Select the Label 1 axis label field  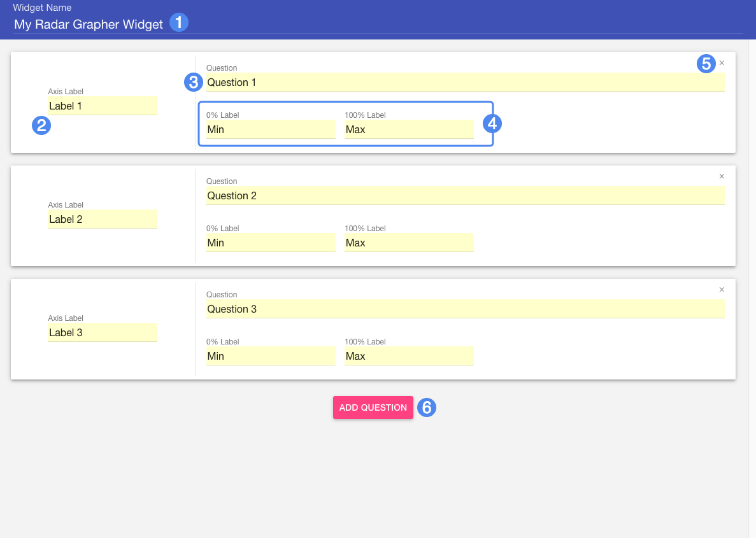[103, 106]
